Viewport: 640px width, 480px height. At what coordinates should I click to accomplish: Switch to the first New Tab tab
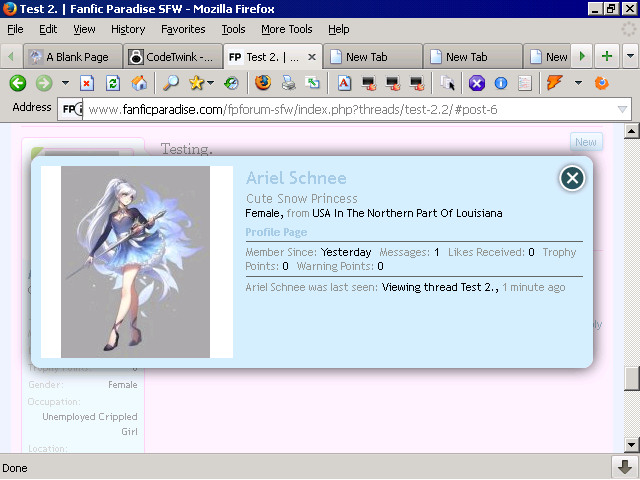pyautogui.click(x=372, y=57)
